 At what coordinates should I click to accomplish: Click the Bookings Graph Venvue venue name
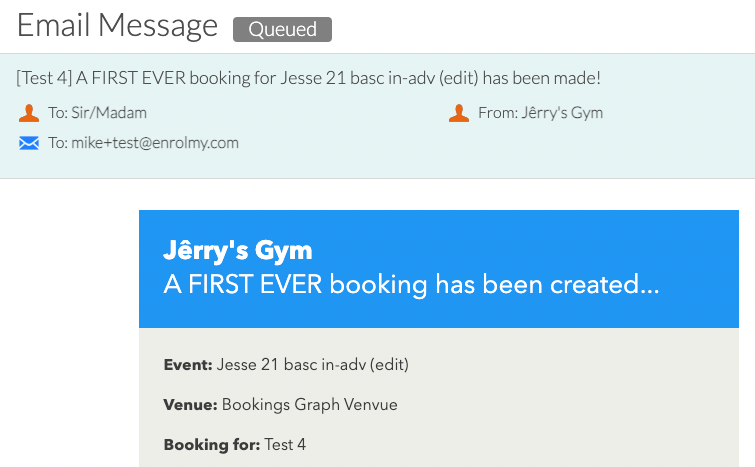[x=310, y=404]
